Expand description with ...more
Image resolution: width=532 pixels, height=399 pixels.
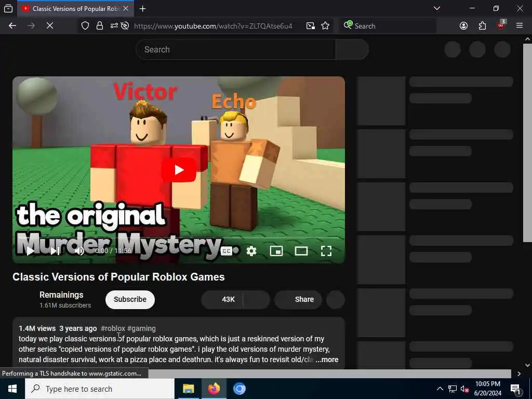tap(327, 360)
